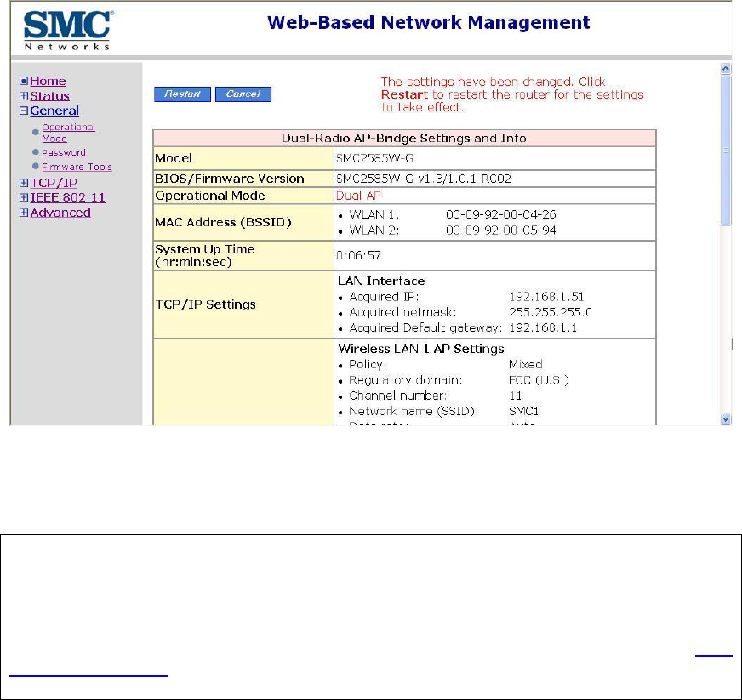
Task: Expand the IEEE 802.11 tree node
Action: tap(24, 197)
